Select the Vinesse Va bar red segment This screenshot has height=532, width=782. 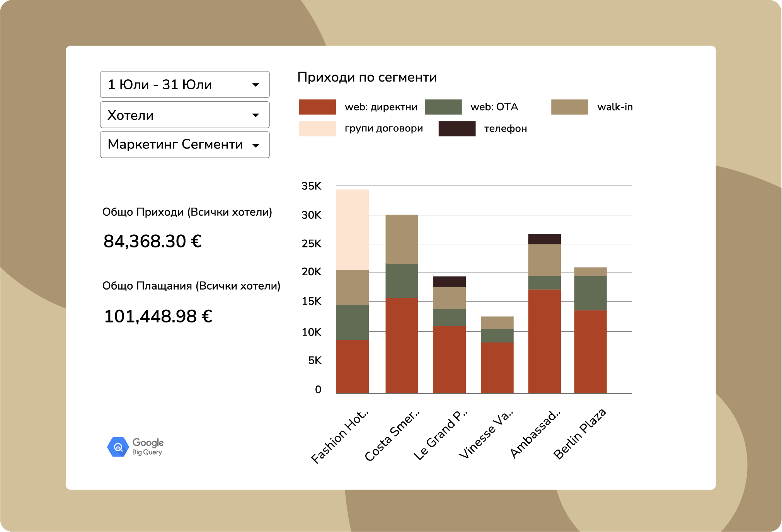[497, 367]
